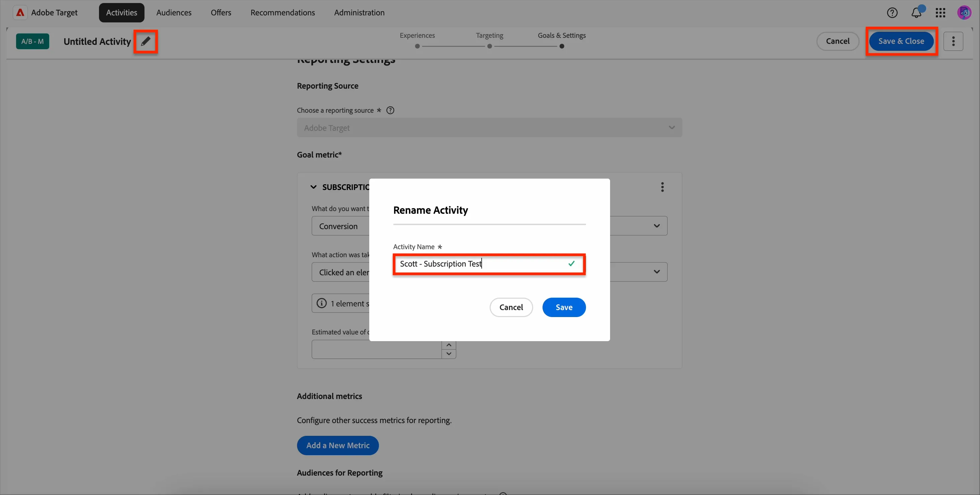Open the help question mark icon
The height and width of the screenshot is (495, 980).
(x=892, y=13)
